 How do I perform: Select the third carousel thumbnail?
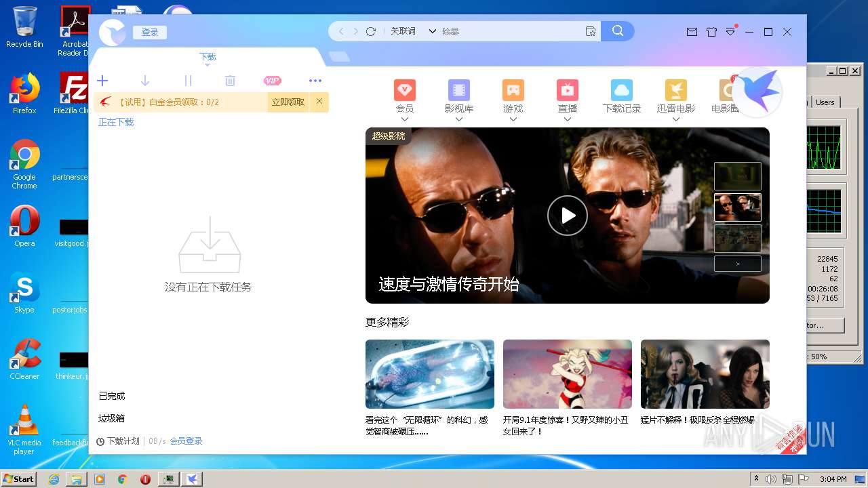738,239
